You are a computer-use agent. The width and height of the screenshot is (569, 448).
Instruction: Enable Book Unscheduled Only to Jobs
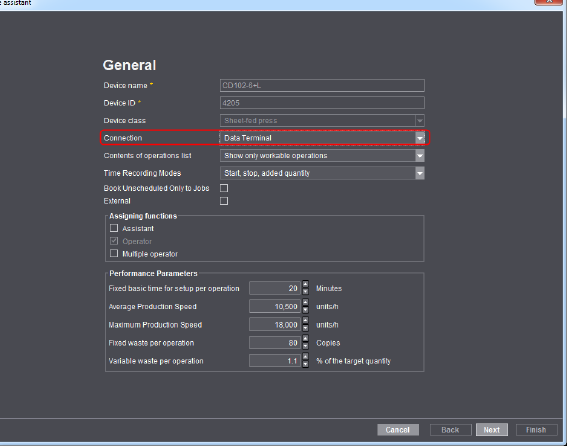pyautogui.click(x=224, y=188)
